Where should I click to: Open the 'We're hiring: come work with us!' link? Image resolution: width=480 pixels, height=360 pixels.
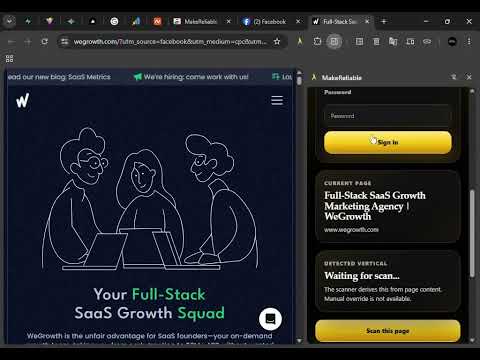(191, 77)
